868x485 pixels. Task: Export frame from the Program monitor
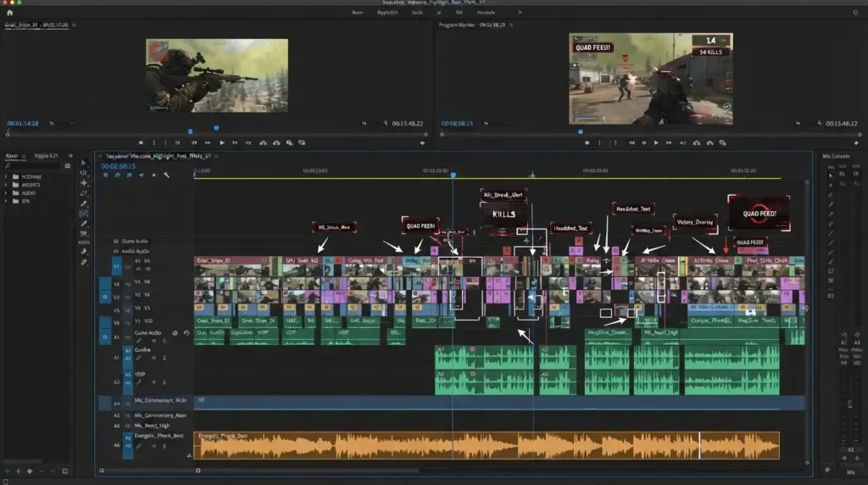coord(722,142)
